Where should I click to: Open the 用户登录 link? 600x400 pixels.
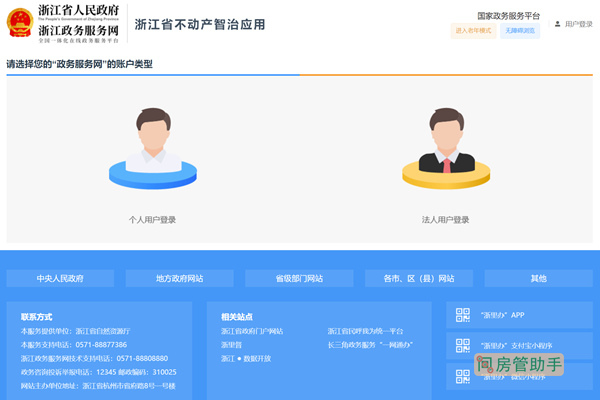(579, 24)
